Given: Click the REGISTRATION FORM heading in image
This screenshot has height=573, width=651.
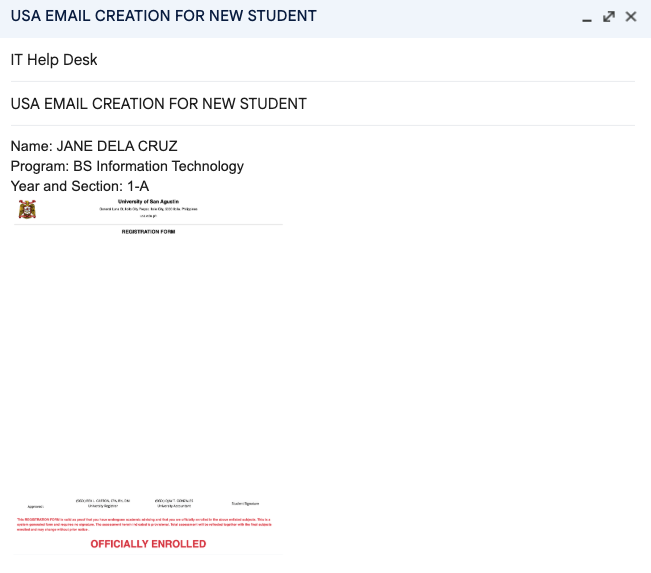Looking at the screenshot, I should coord(148,232).
